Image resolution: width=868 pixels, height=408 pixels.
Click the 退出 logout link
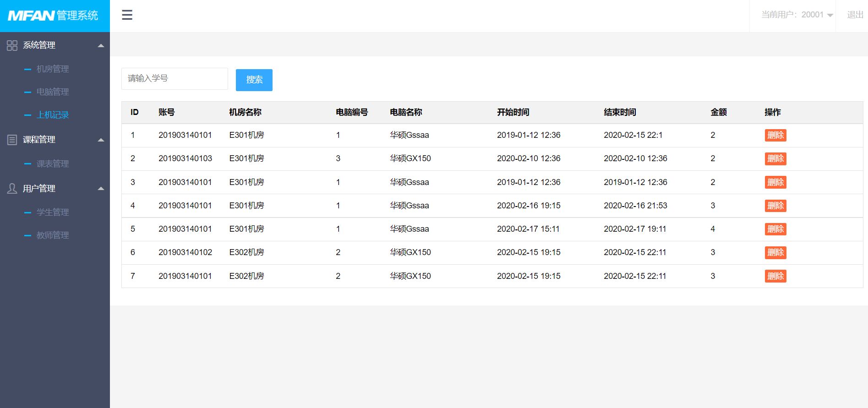point(855,15)
